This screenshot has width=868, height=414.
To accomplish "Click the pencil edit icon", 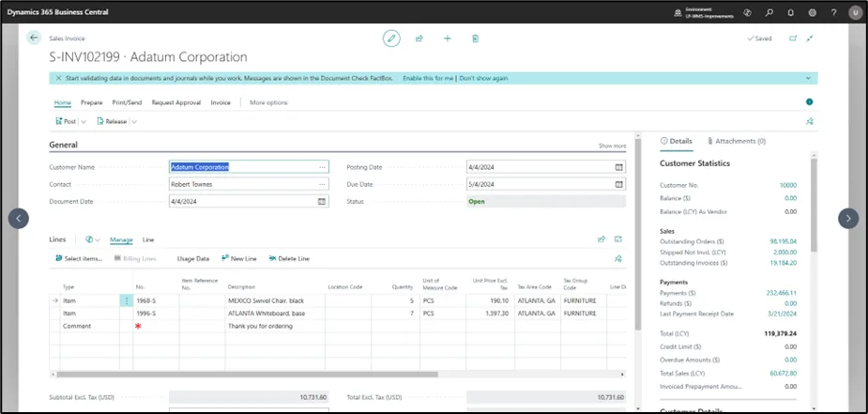I will (x=391, y=38).
